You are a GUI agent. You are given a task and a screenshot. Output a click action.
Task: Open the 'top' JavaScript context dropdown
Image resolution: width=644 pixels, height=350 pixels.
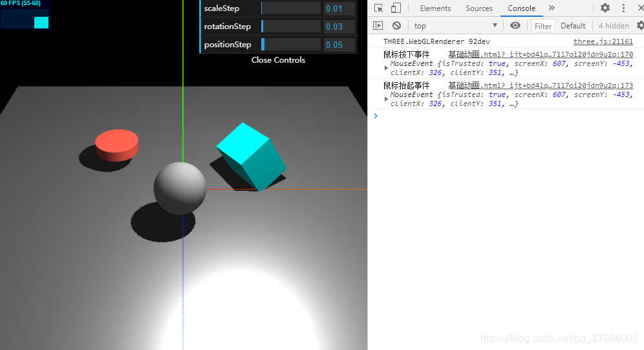[455, 25]
